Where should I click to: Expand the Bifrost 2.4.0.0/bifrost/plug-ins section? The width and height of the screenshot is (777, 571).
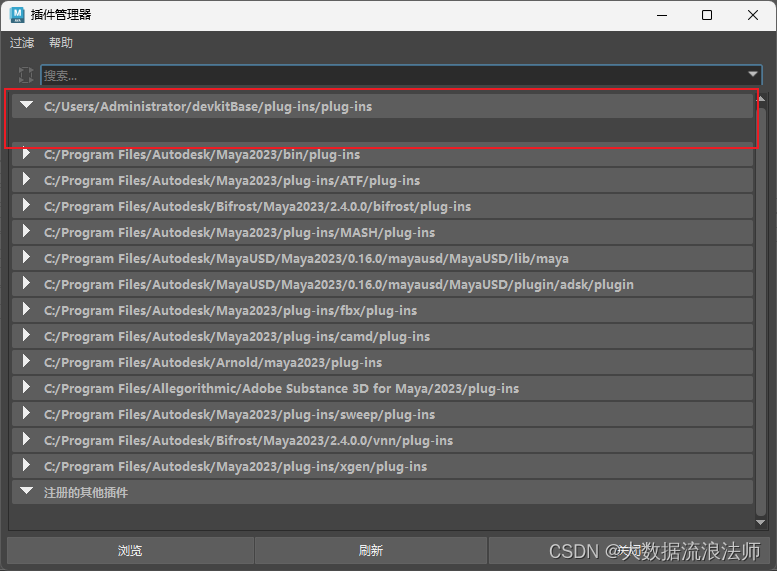tap(26, 206)
